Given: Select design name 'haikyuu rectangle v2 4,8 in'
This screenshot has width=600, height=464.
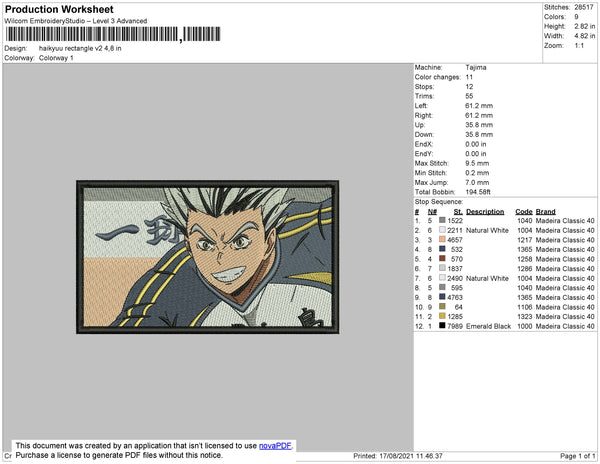Looking at the screenshot, I should (x=80, y=49).
